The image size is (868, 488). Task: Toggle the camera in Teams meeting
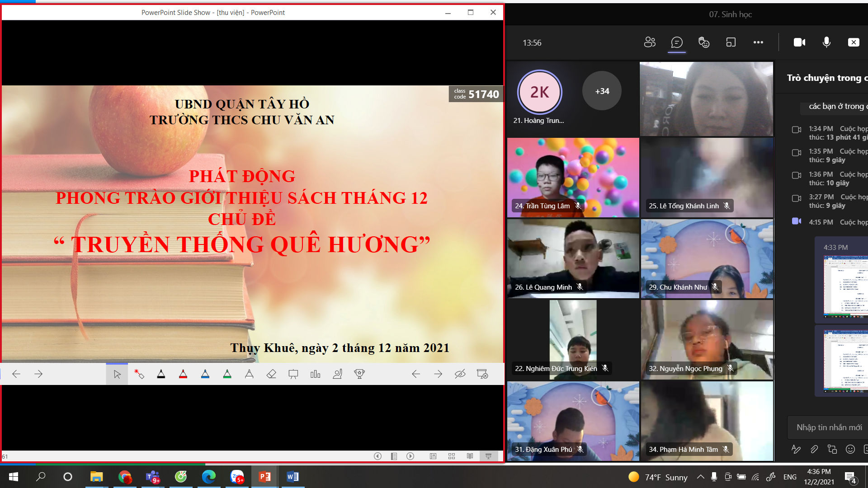coord(799,42)
